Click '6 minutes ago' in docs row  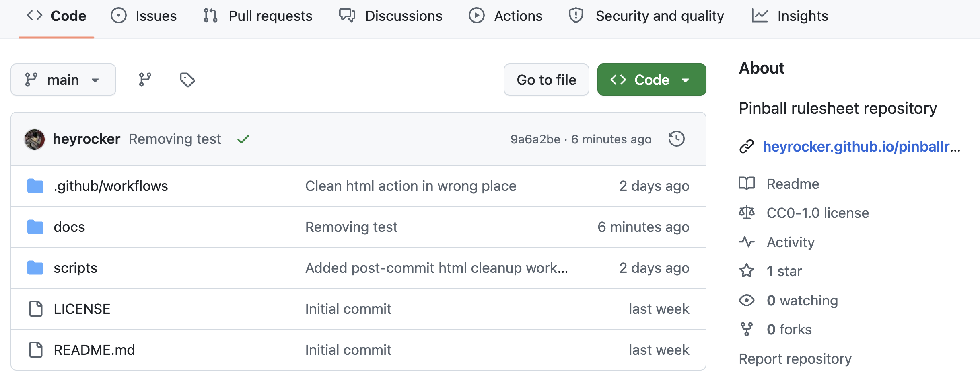[643, 227]
